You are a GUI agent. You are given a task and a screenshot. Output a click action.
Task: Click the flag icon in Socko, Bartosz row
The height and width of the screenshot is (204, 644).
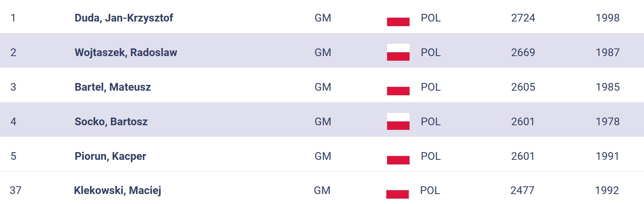click(398, 121)
